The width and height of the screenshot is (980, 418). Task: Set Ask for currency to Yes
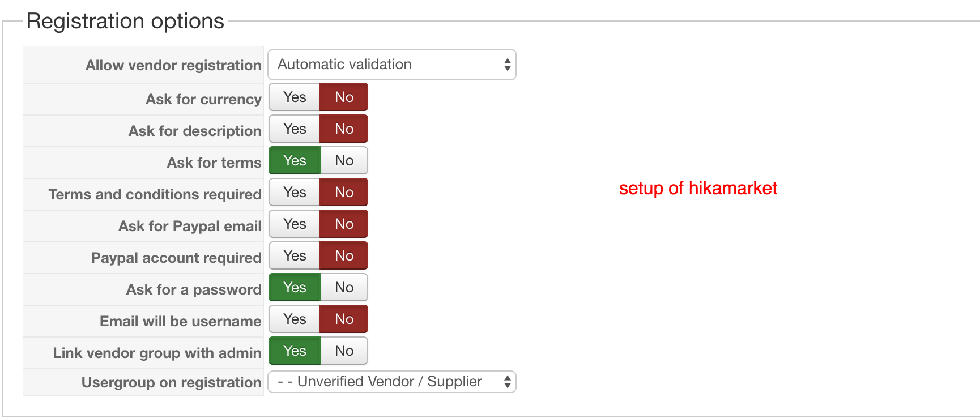point(295,97)
